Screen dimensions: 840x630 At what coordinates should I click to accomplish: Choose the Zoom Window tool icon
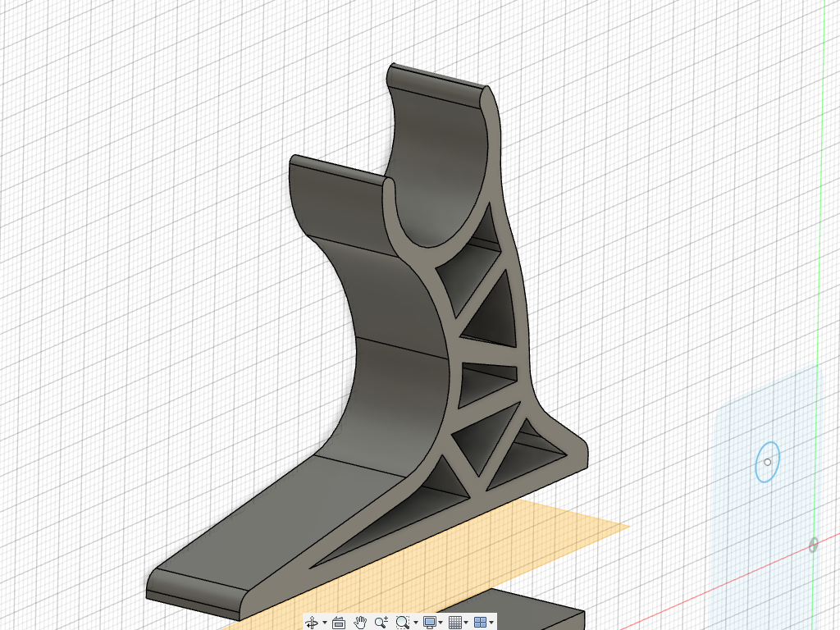(402, 622)
